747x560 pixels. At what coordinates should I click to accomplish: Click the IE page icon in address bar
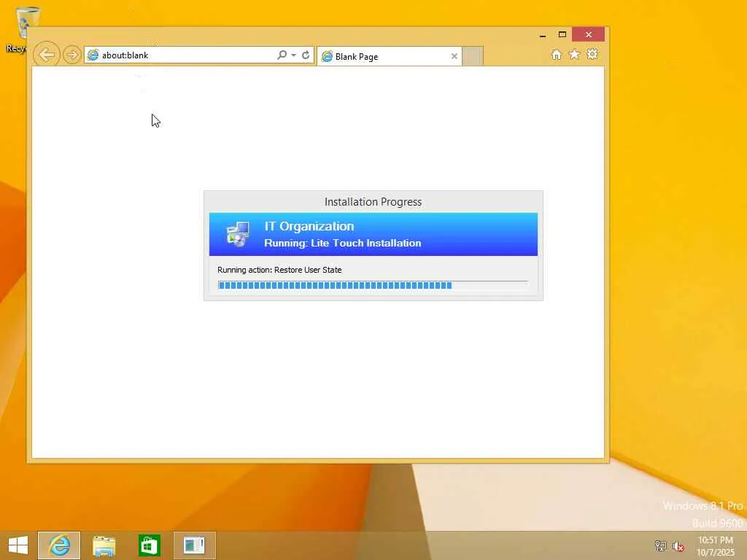pos(93,55)
